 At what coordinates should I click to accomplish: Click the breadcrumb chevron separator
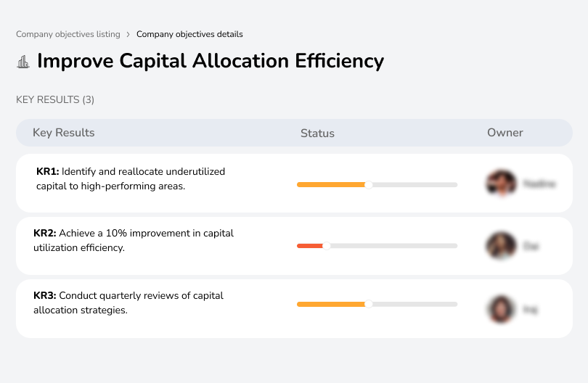pos(128,34)
